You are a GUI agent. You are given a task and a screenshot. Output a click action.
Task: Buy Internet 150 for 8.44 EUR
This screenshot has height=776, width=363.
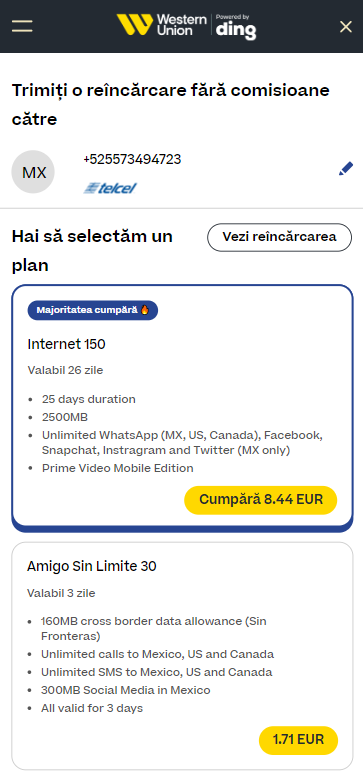[x=260, y=499]
